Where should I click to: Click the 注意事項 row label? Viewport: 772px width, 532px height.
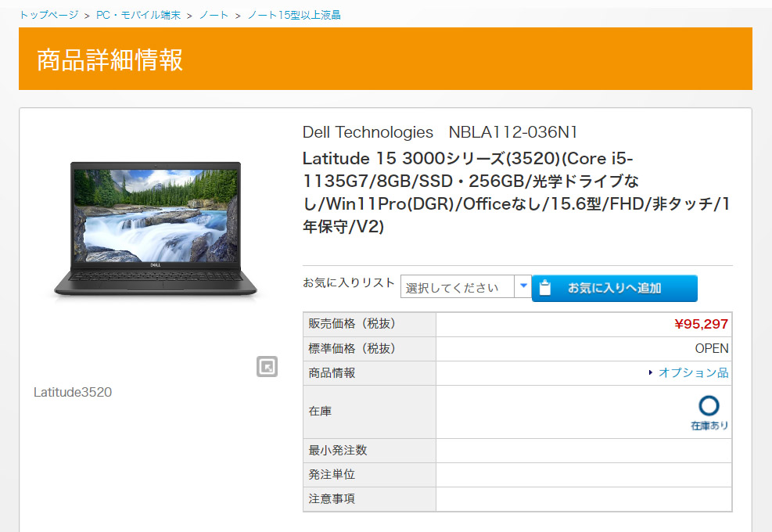tap(332, 499)
